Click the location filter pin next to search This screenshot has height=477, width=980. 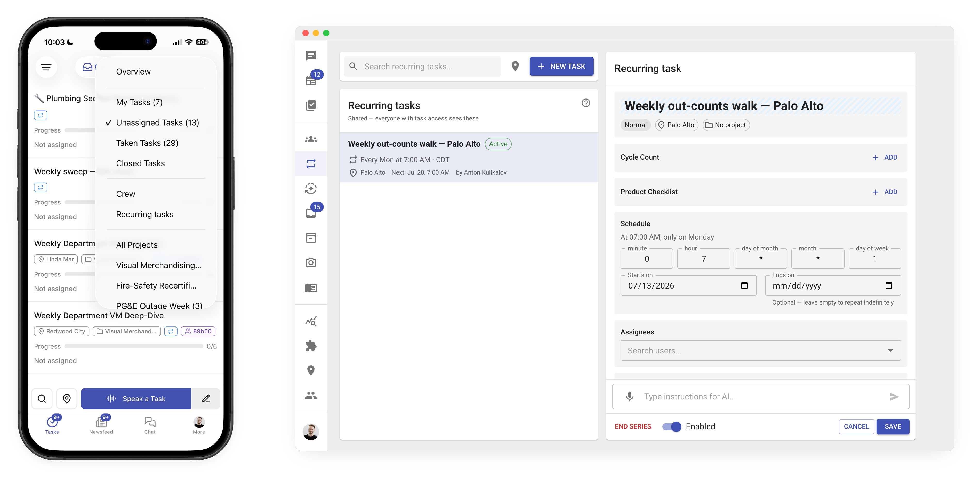click(x=515, y=66)
